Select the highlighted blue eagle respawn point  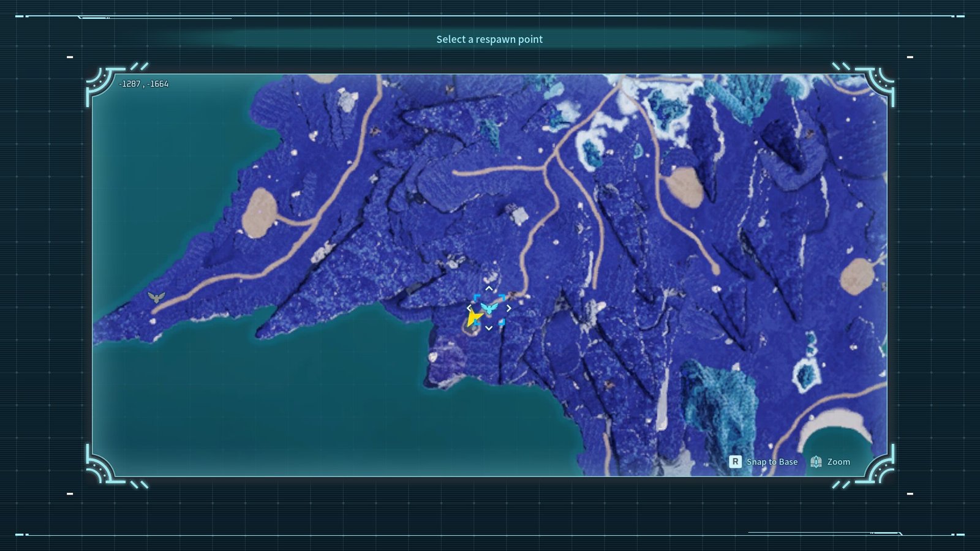[x=489, y=308]
